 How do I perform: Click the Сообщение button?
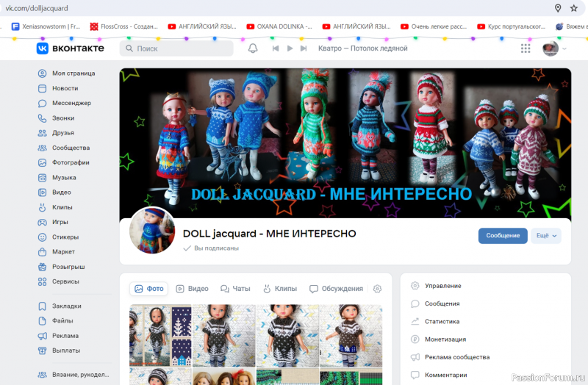[x=503, y=236]
